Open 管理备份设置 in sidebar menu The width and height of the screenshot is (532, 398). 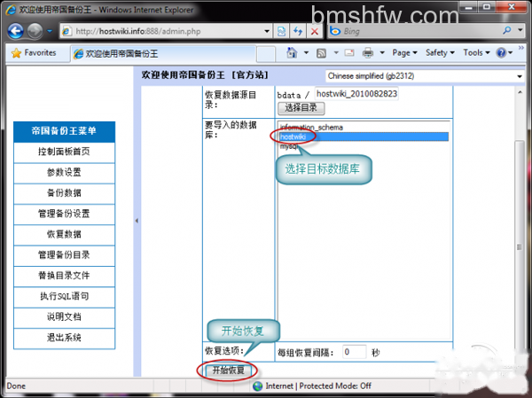[64, 214]
